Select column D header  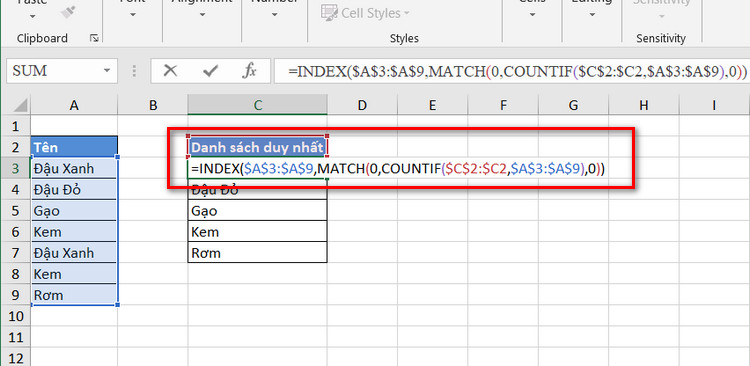tap(362, 105)
